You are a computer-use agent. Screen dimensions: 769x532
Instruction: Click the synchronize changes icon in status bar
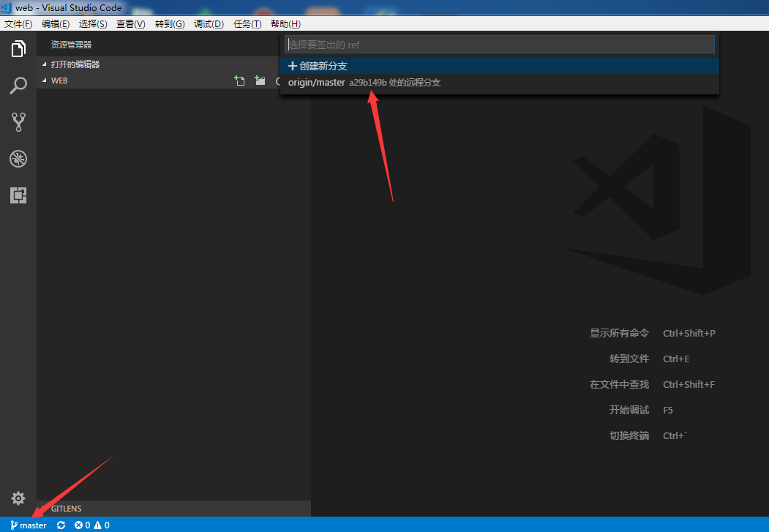61,525
